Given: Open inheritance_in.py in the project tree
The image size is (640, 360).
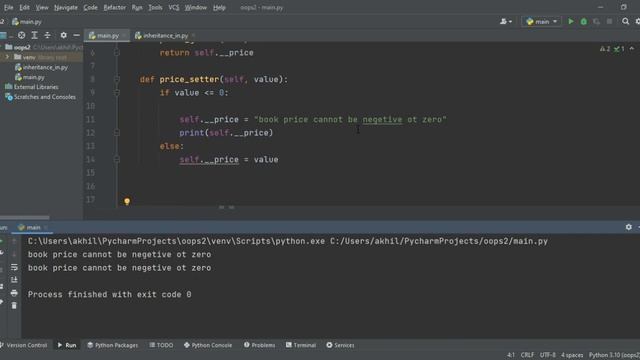Looking at the screenshot, I should [41, 67].
